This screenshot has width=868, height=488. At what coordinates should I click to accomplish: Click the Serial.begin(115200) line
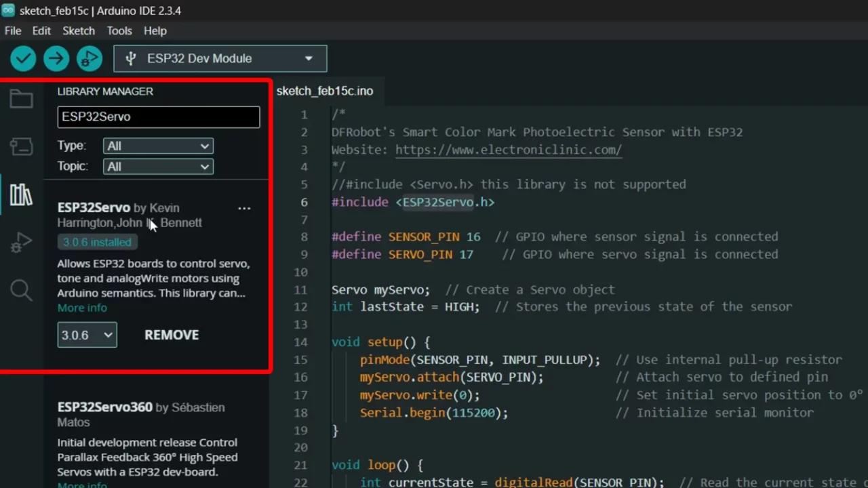pos(587,413)
